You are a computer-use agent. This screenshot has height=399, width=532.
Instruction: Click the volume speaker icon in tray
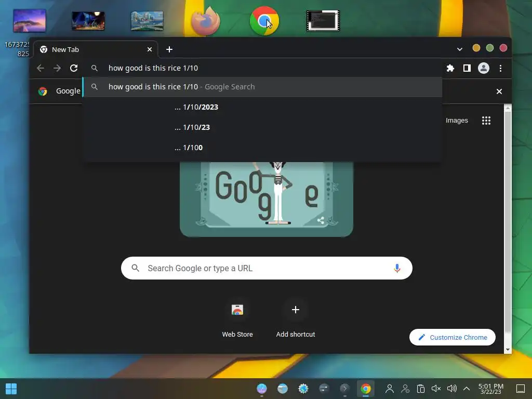click(x=451, y=389)
